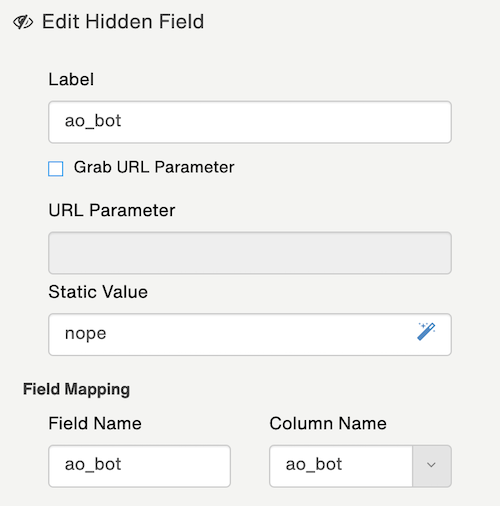
Task: Click the ao_bot text in the Label box
Action: pyautogui.click(x=93, y=121)
